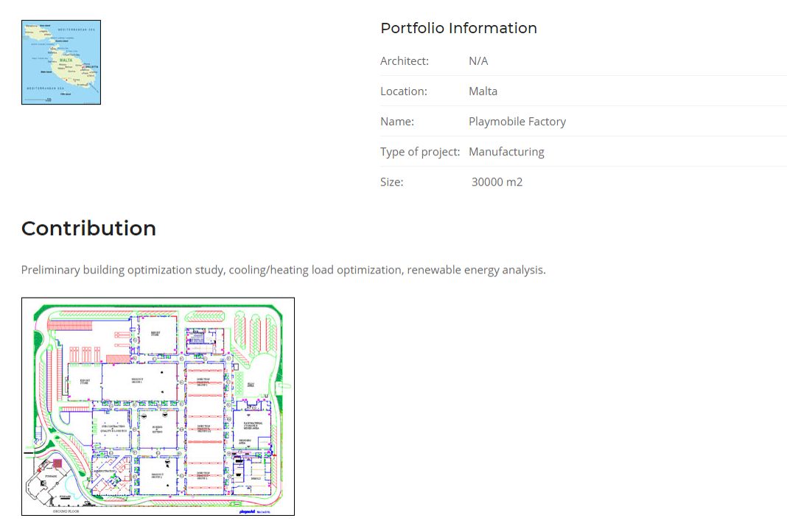
Task: Click the Contribution heading
Action: [x=89, y=228]
